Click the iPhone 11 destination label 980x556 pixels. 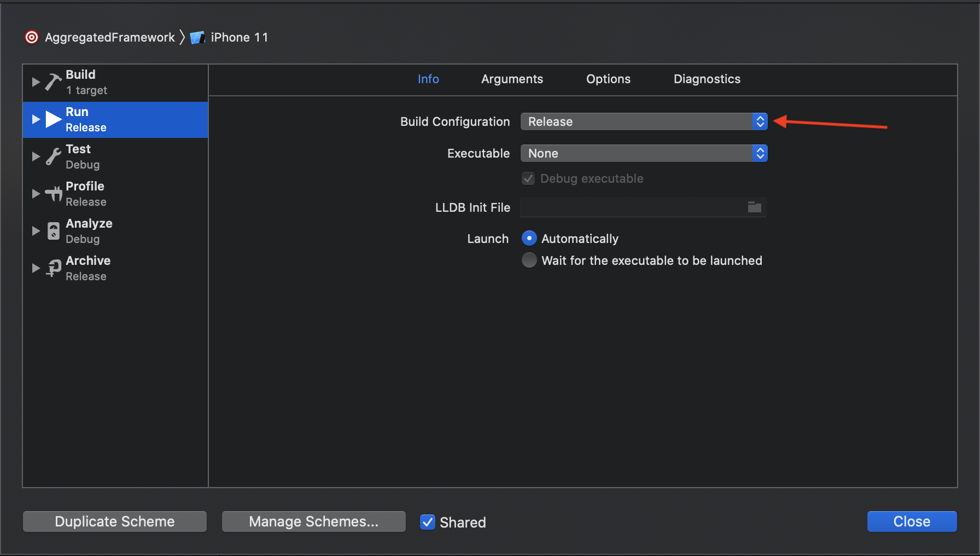click(x=240, y=37)
